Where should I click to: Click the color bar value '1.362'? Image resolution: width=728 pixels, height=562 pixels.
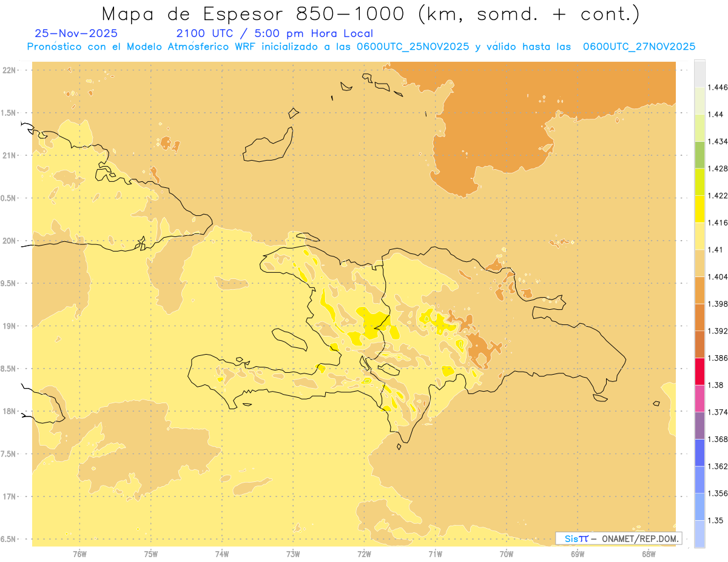[718, 466]
